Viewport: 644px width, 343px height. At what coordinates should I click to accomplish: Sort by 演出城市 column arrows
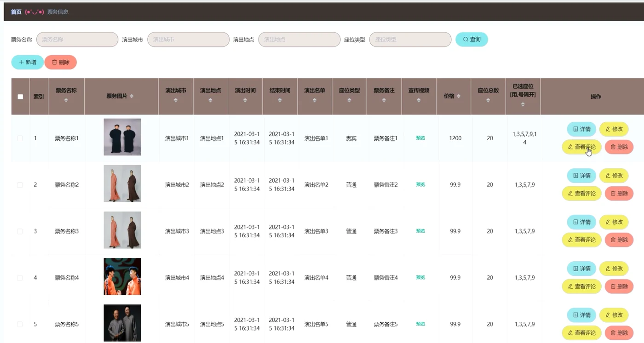pyautogui.click(x=176, y=100)
